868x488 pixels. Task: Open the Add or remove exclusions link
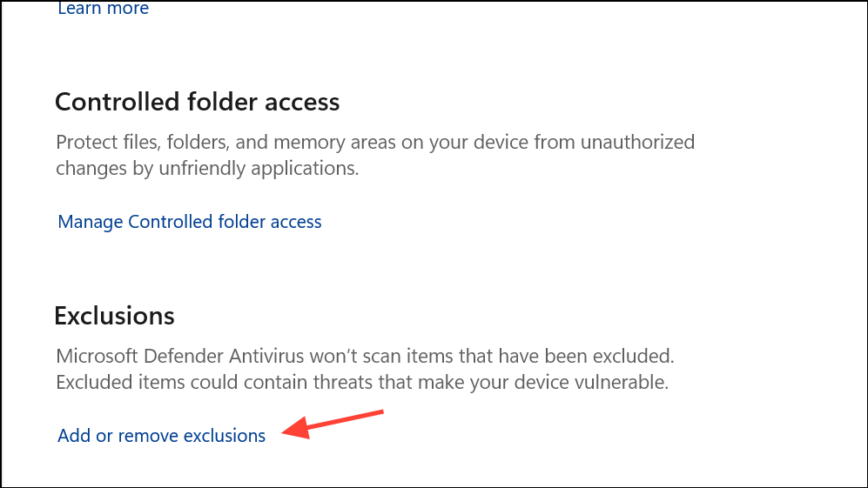click(x=161, y=436)
